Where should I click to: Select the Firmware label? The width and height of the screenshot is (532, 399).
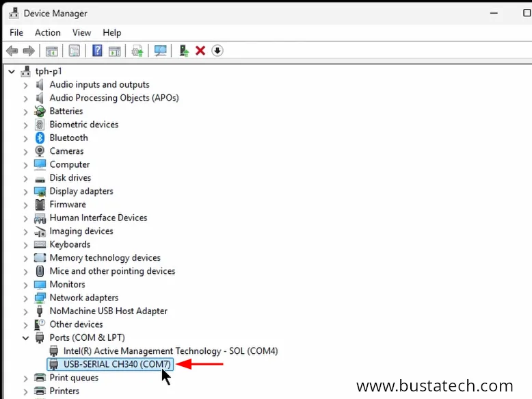[x=68, y=205]
